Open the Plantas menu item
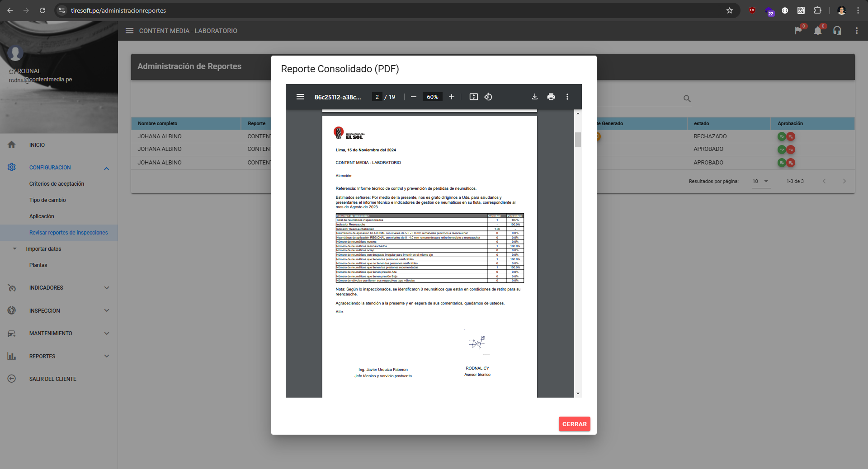The image size is (868, 469). [x=38, y=265]
